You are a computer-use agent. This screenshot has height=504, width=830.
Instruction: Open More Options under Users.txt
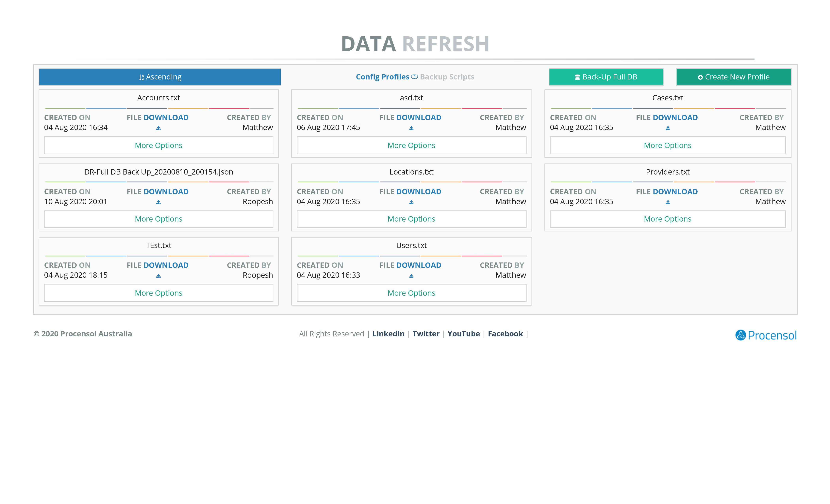tap(411, 293)
